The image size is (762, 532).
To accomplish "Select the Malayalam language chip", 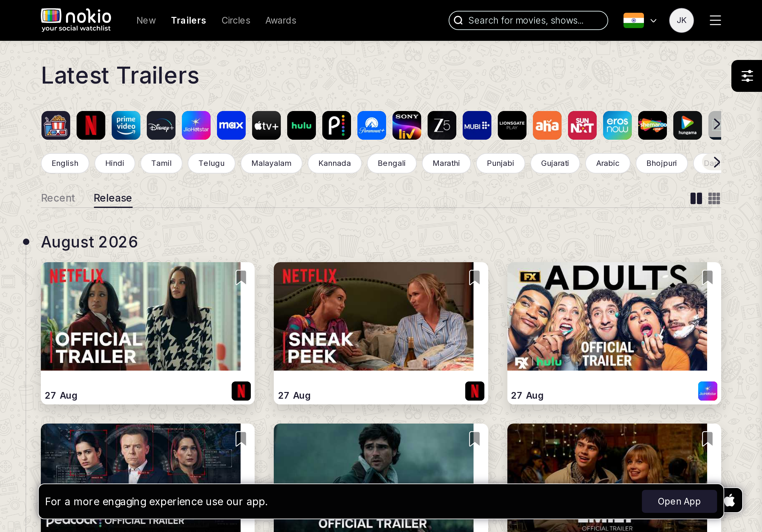I will 272,163.
